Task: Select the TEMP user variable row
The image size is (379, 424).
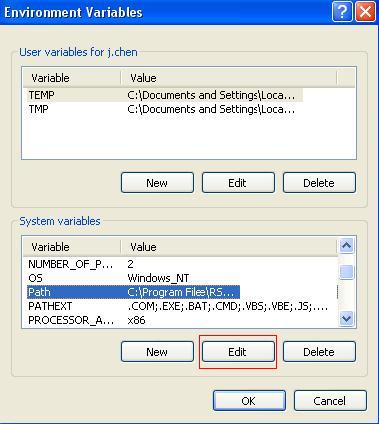Action: pos(165,95)
